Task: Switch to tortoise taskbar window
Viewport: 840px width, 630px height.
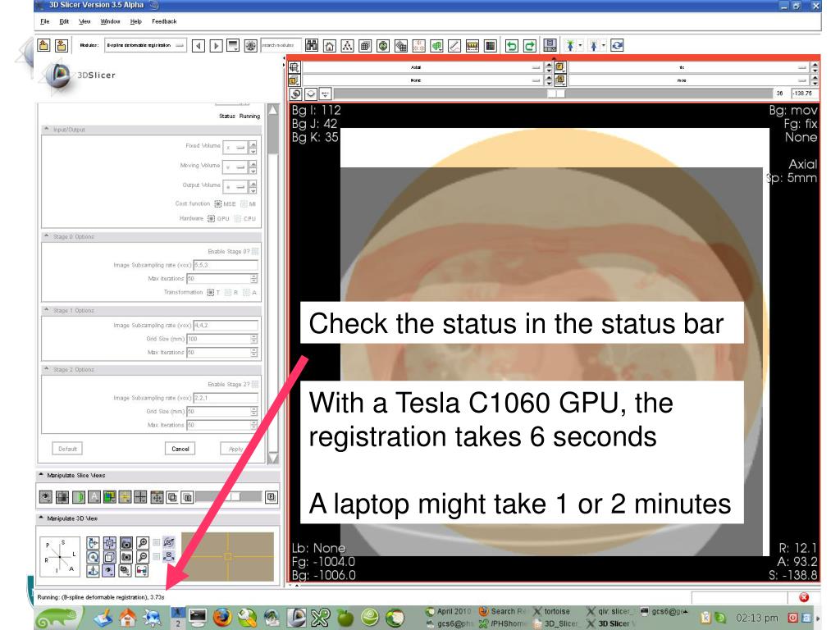Action: click(552, 611)
